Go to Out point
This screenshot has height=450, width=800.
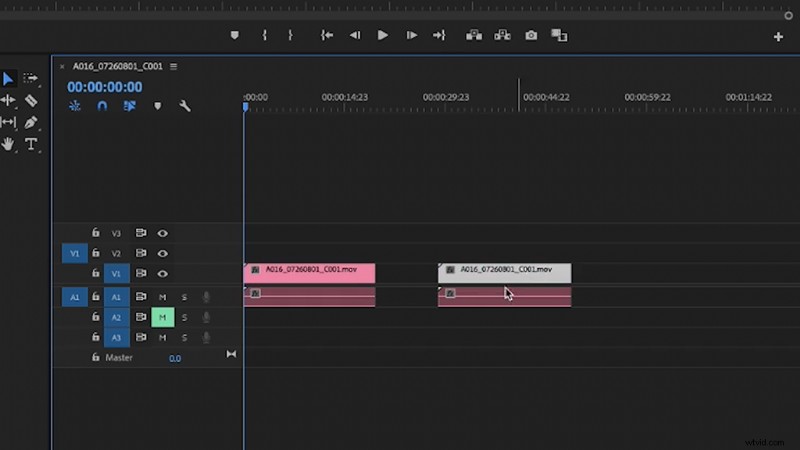click(x=439, y=35)
